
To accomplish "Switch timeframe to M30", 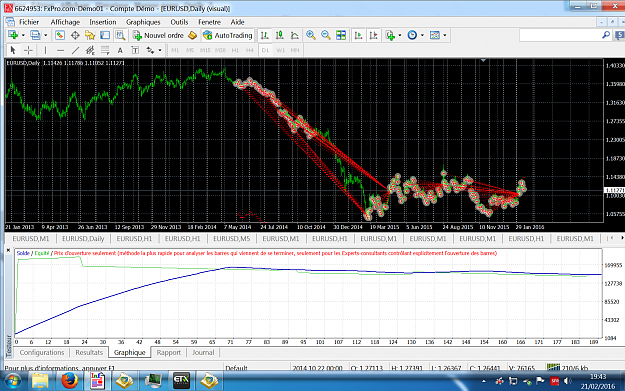I will coord(220,50).
